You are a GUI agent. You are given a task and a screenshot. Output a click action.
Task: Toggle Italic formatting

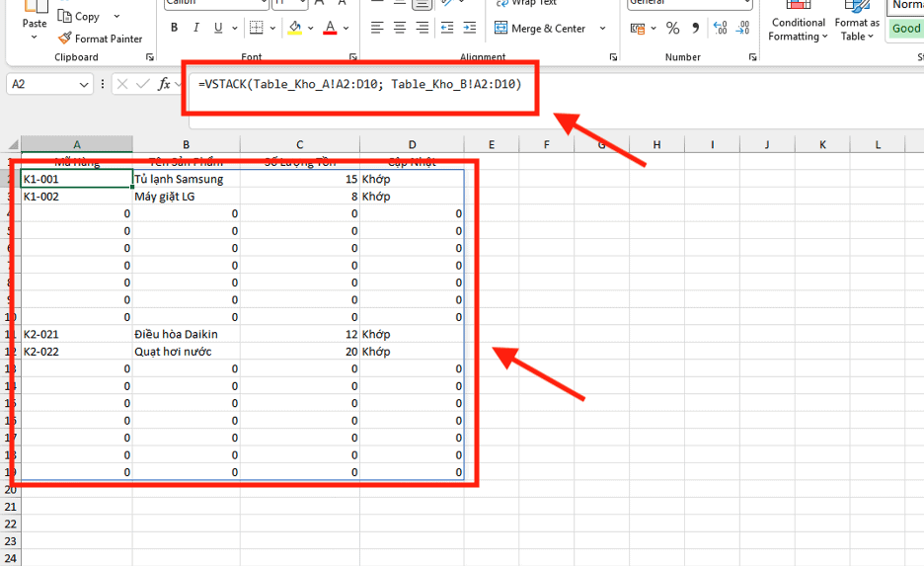point(196,28)
